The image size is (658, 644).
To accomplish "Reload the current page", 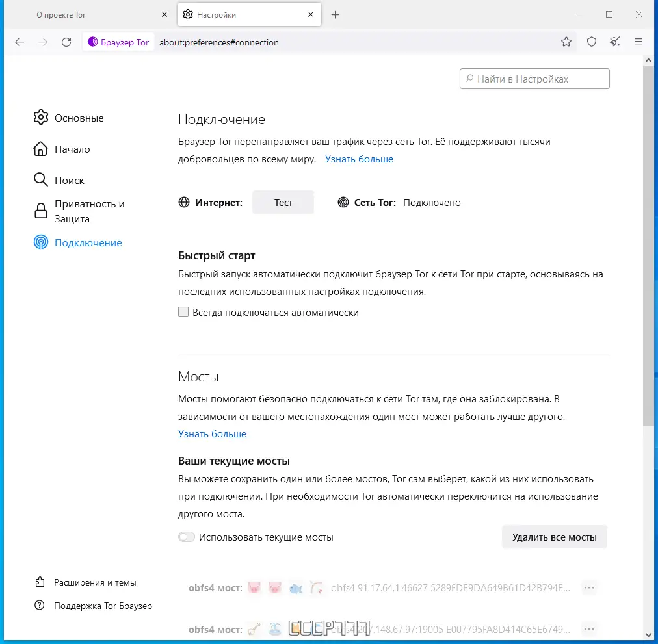I will coord(66,42).
